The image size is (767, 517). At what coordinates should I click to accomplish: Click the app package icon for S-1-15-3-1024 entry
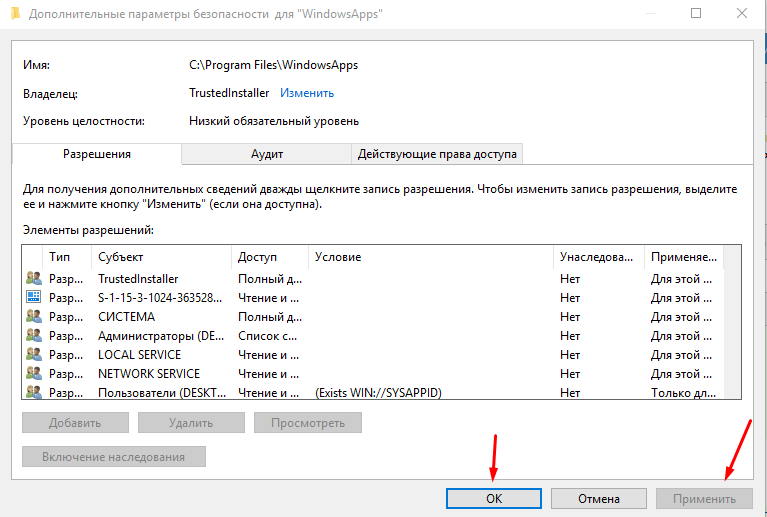(x=34, y=298)
